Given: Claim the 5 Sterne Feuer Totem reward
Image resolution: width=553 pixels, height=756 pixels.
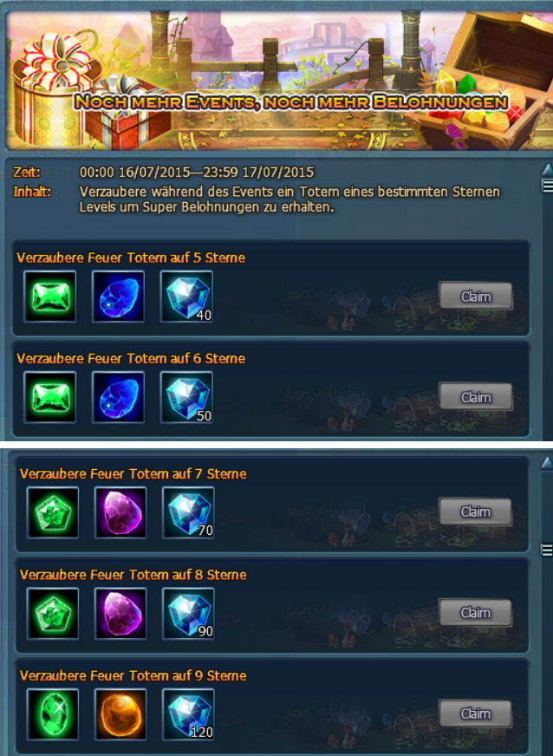Looking at the screenshot, I should click(475, 296).
